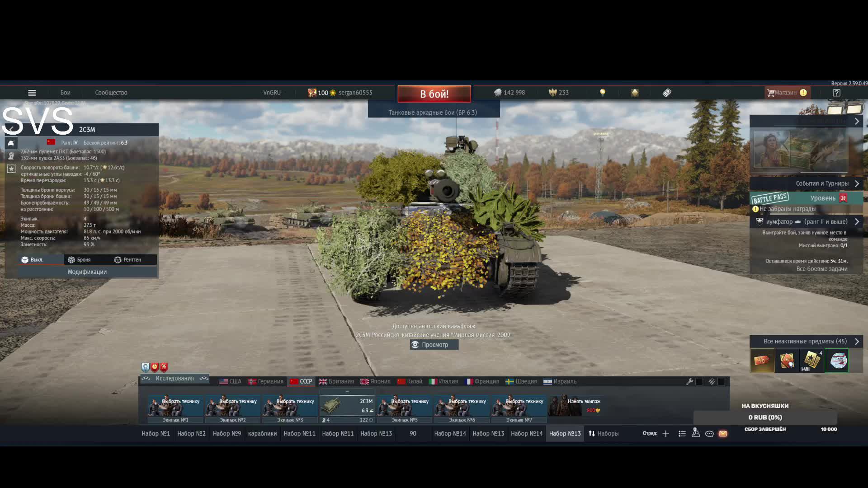Click the lightbulb hints icon

[602, 93]
